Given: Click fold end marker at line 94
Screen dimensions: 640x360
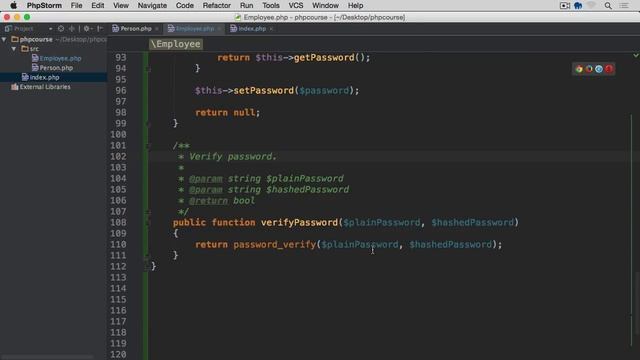Looking at the screenshot, I should [x=149, y=69].
